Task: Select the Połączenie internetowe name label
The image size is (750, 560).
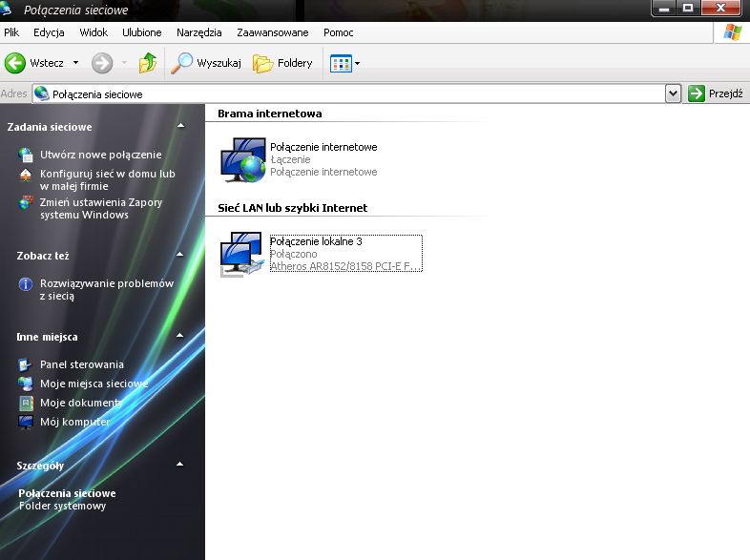Action: click(323, 147)
